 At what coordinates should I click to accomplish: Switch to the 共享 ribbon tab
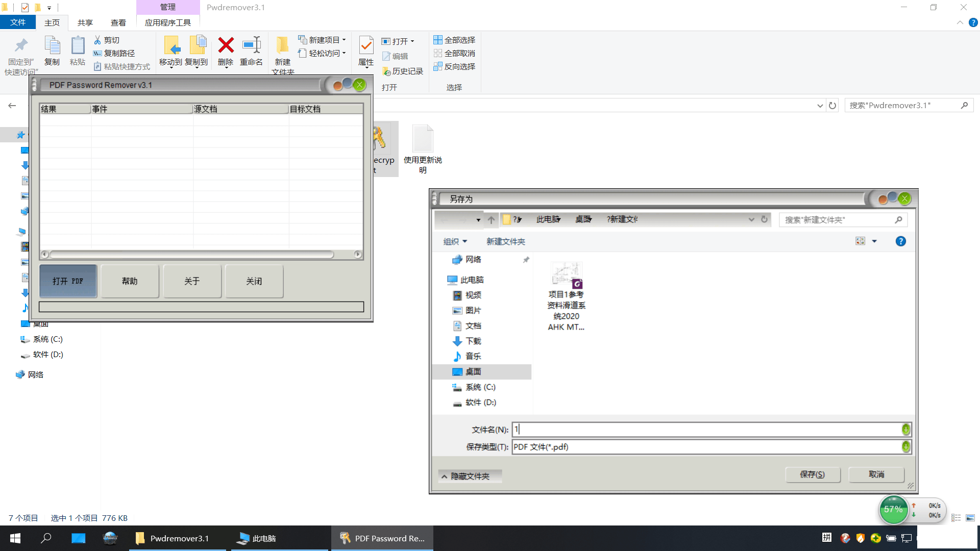85,22
